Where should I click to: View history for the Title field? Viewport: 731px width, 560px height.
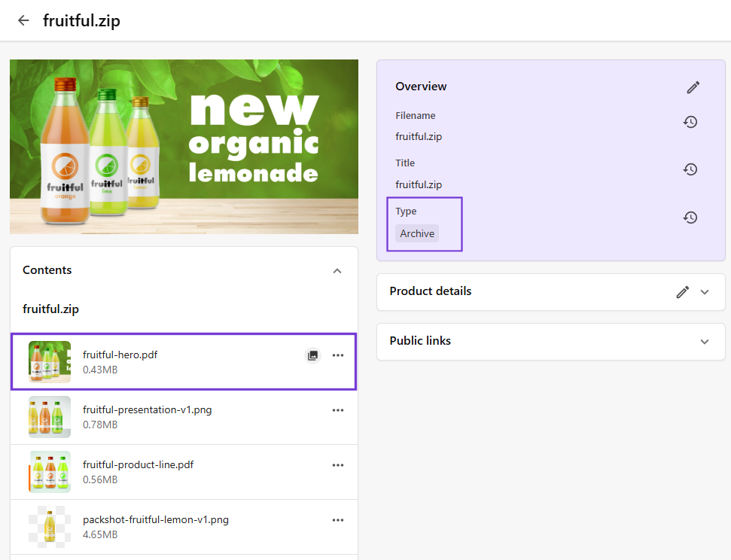tap(690, 169)
